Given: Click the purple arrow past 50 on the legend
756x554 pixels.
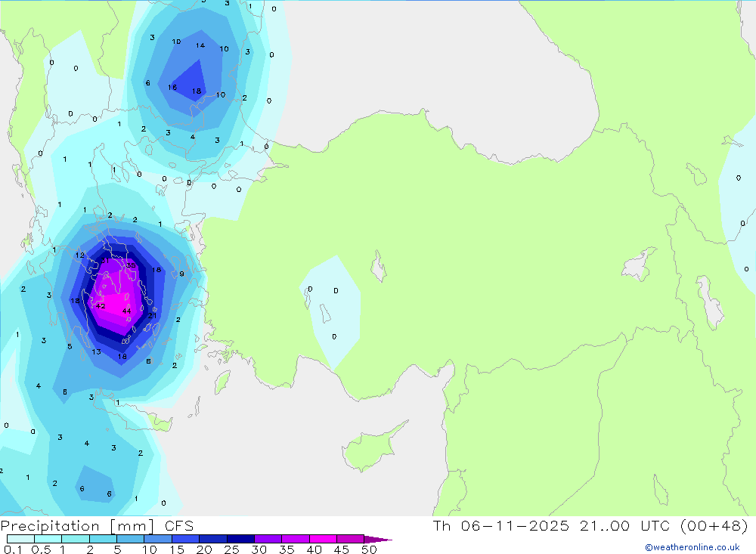Looking at the screenshot, I should 378,540.
